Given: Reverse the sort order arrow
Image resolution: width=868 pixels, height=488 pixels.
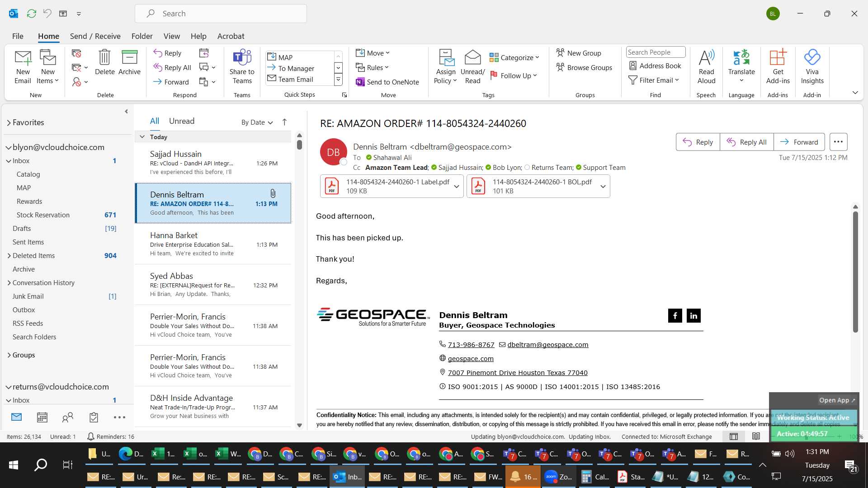Looking at the screenshot, I should click(x=284, y=122).
